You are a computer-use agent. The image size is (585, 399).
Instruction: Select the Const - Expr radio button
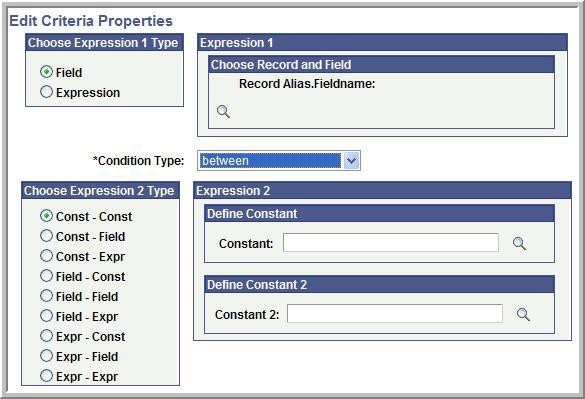[x=46, y=256]
